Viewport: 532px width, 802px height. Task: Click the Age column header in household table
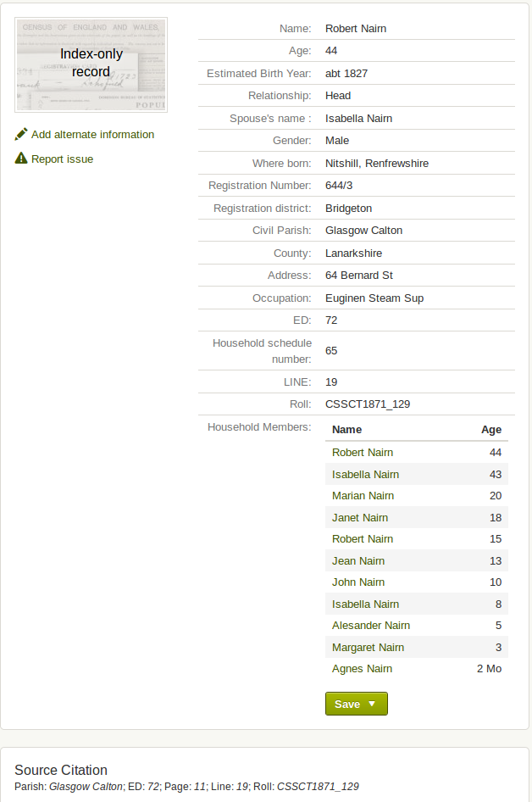coord(491,429)
